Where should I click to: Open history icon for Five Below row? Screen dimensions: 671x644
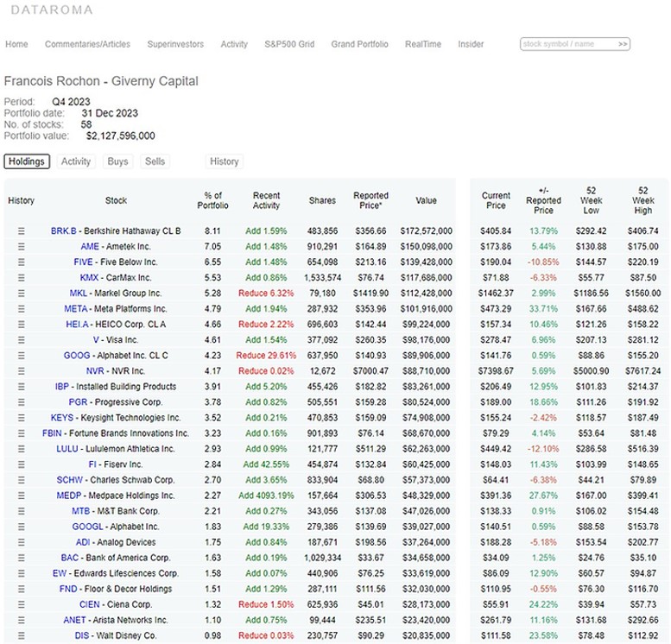[x=21, y=262]
